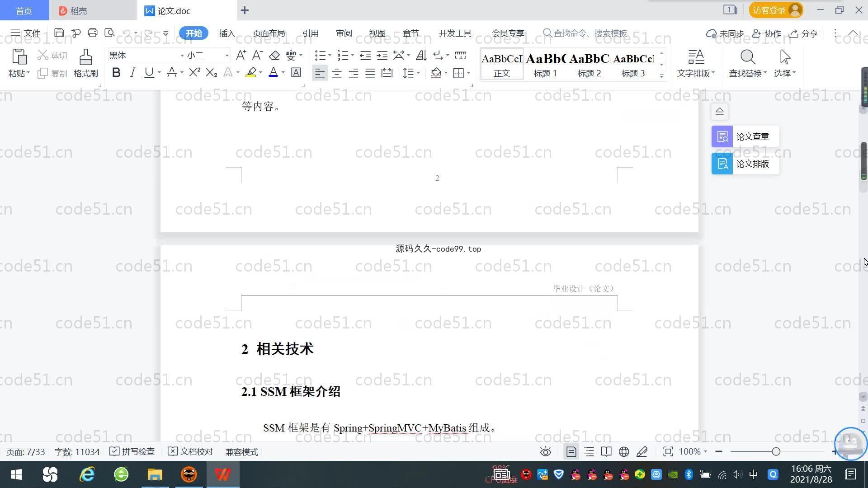Switch to reading layout view icon
This screenshot has height=488, width=868.
click(606, 452)
